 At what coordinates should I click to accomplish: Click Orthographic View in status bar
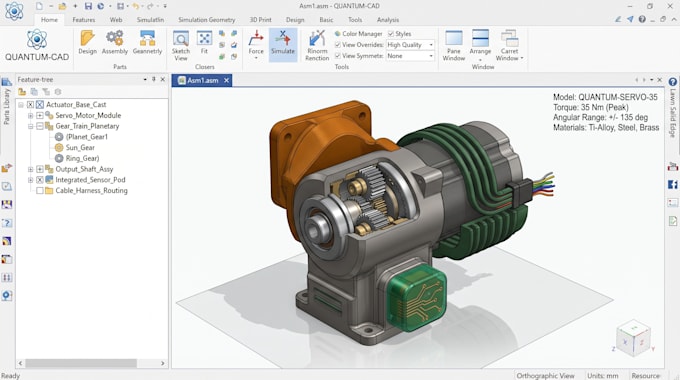545,376
